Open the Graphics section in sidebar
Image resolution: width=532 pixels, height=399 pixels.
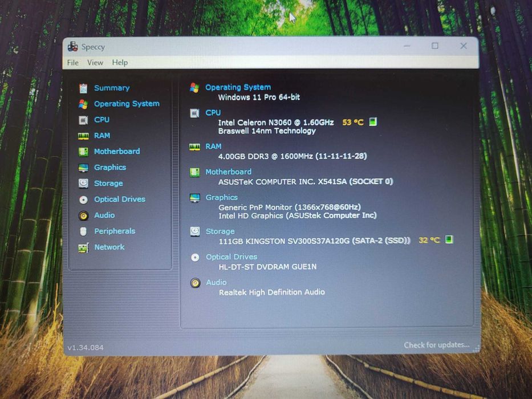tap(110, 168)
